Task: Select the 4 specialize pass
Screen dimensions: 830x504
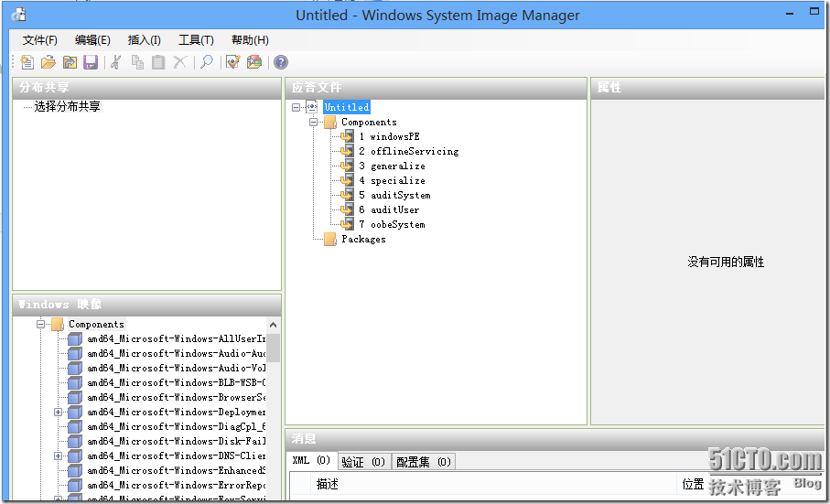Action: point(392,180)
